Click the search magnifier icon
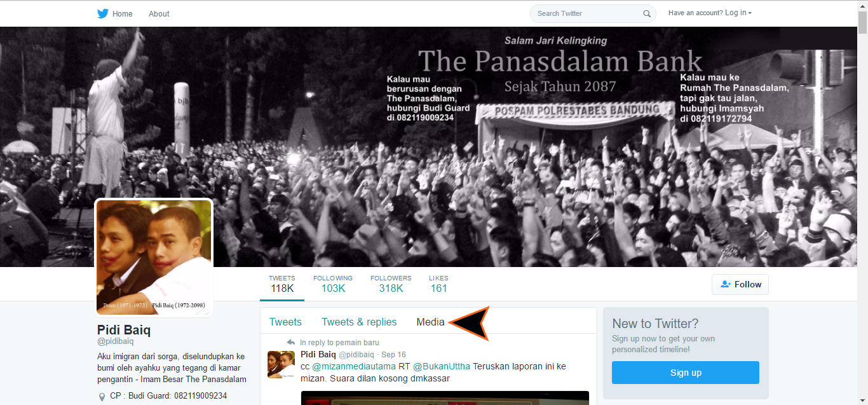The height and width of the screenshot is (405, 868). (x=647, y=13)
